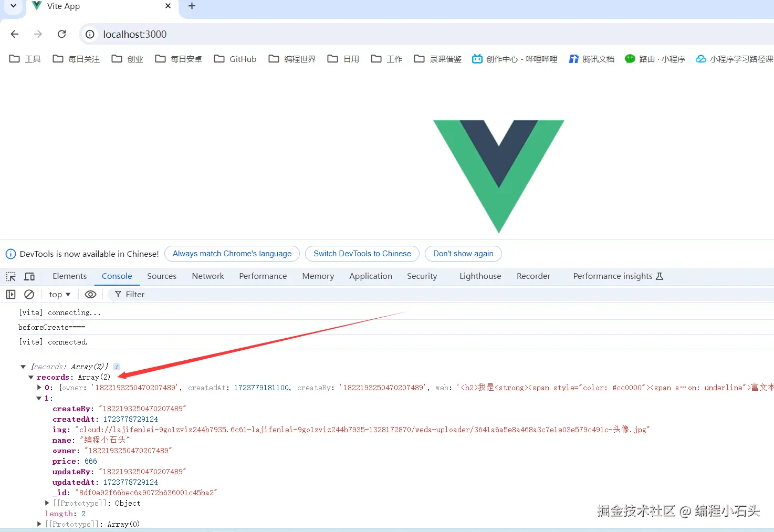Click the length: 2 property
This screenshot has width=774, height=532.
pyautogui.click(x=65, y=514)
